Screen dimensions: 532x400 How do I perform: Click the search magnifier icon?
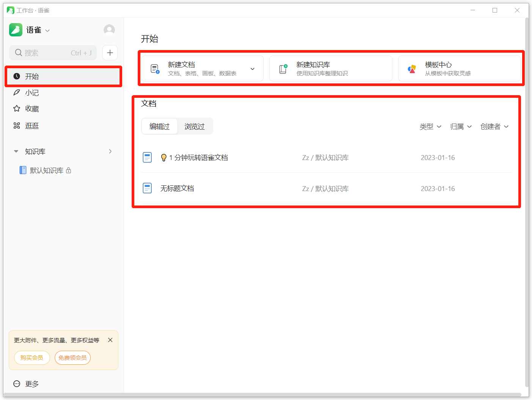pyautogui.click(x=18, y=53)
